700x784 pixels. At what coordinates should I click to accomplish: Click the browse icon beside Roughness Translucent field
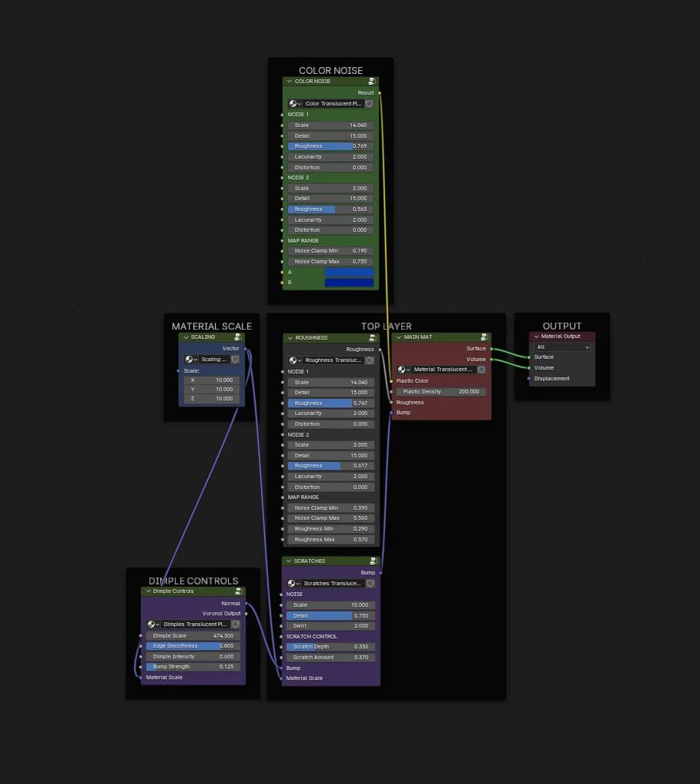(x=292, y=360)
